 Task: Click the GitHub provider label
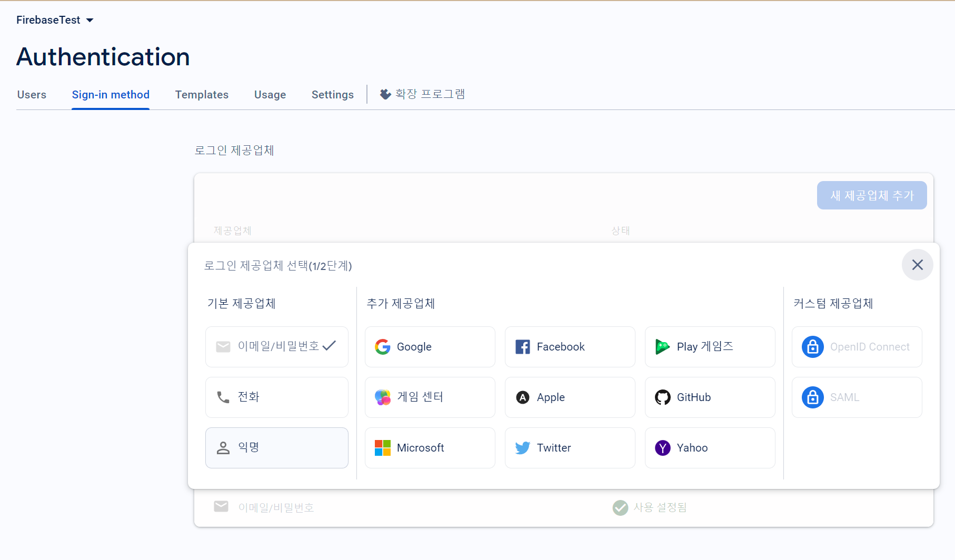694,397
